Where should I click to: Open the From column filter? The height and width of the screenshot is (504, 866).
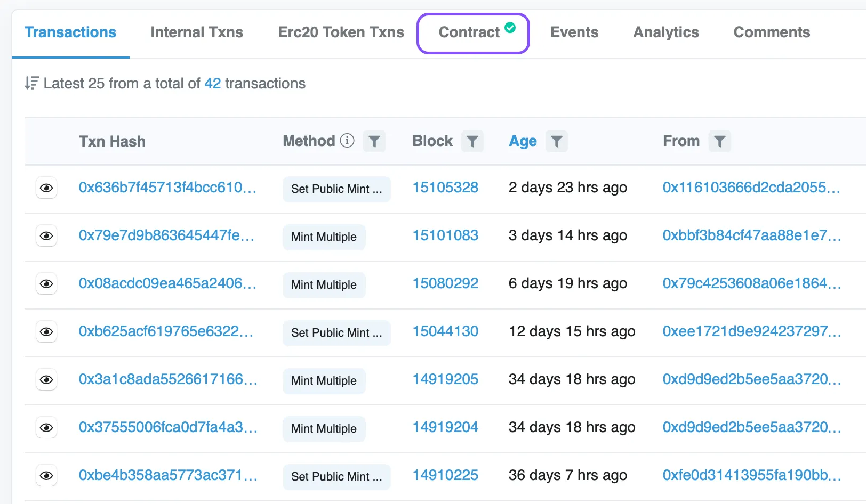(x=720, y=141)
